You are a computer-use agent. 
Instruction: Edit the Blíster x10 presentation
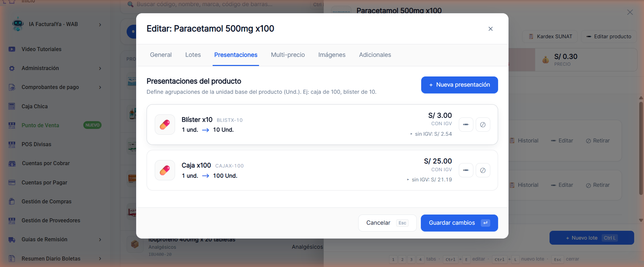466,125
